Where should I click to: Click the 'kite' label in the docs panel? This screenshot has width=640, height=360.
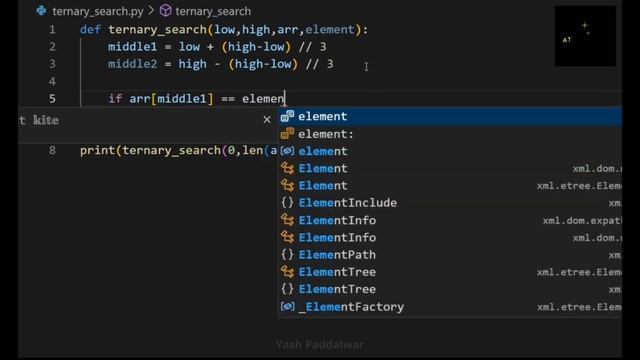coord(46,120)
